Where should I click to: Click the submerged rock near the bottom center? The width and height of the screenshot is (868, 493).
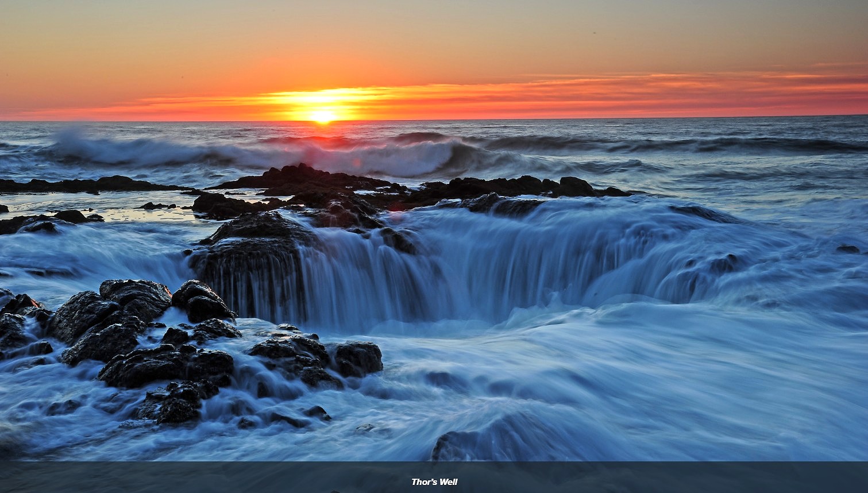click(460, 445)
